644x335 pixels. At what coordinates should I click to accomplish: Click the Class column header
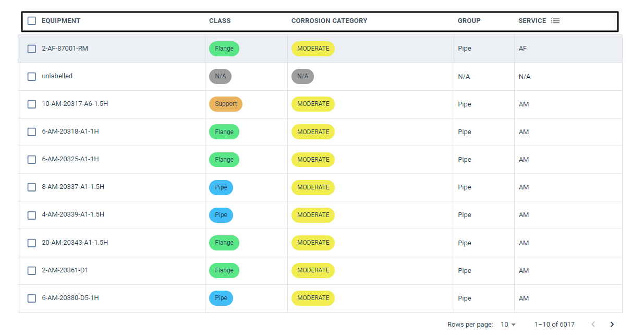(x=220, y=21)
